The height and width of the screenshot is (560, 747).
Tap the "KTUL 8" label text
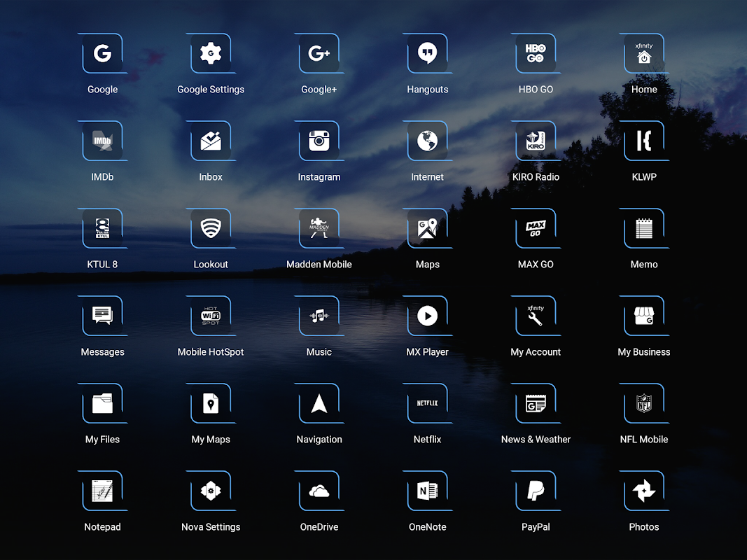click(102, 265)
